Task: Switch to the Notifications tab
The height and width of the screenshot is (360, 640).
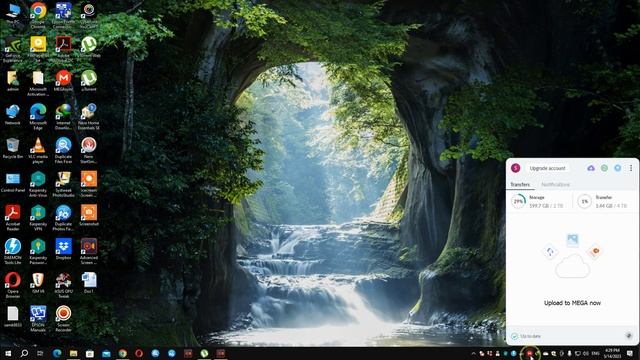Action: pos(555,184)
